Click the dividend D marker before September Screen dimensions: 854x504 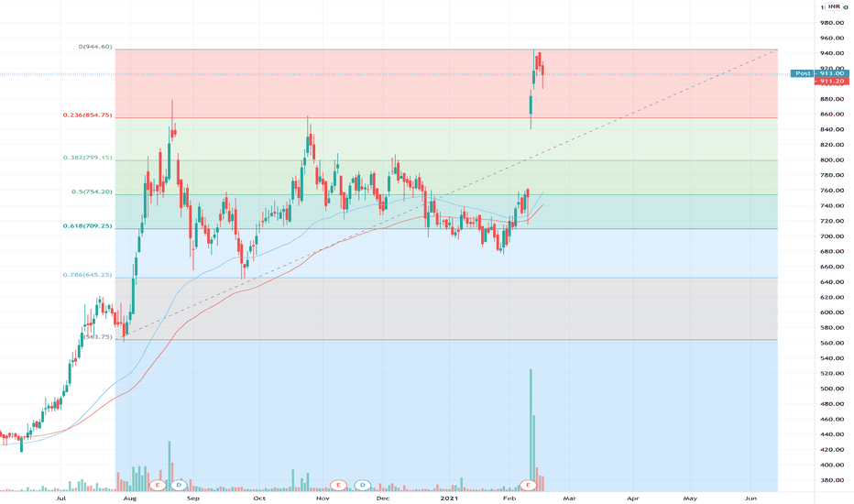click(x=179, y=485)
